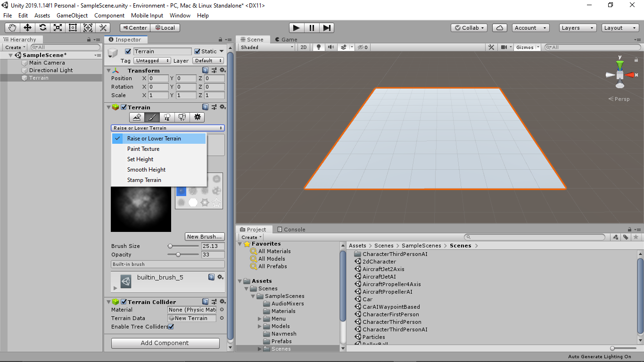Screen dimensions: 644x362
Task: Enable the Static checkbox for Terrain
Action: click(198, 51)
